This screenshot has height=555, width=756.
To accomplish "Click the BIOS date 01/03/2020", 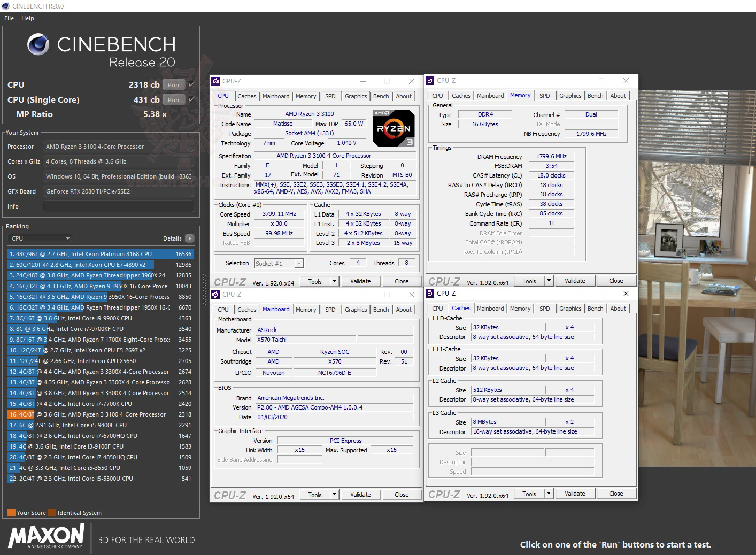I will tap(334, 417).
